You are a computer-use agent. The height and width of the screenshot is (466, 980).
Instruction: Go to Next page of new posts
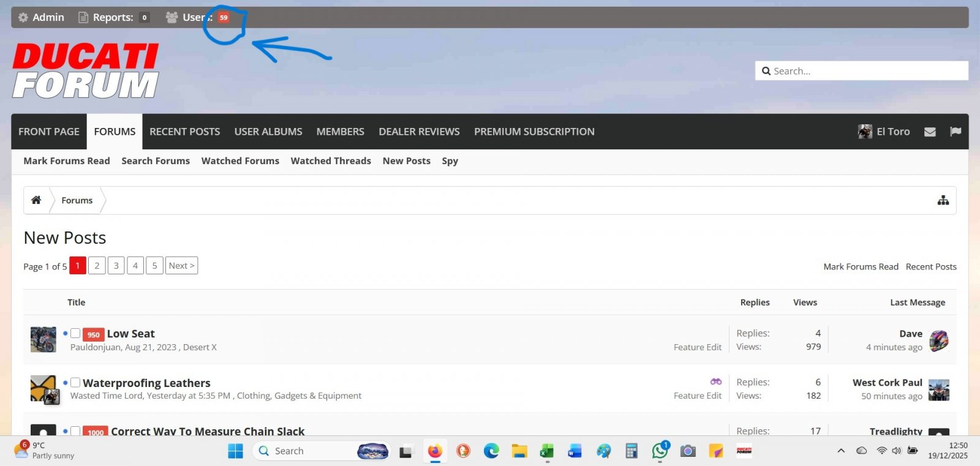click(181, 266)
